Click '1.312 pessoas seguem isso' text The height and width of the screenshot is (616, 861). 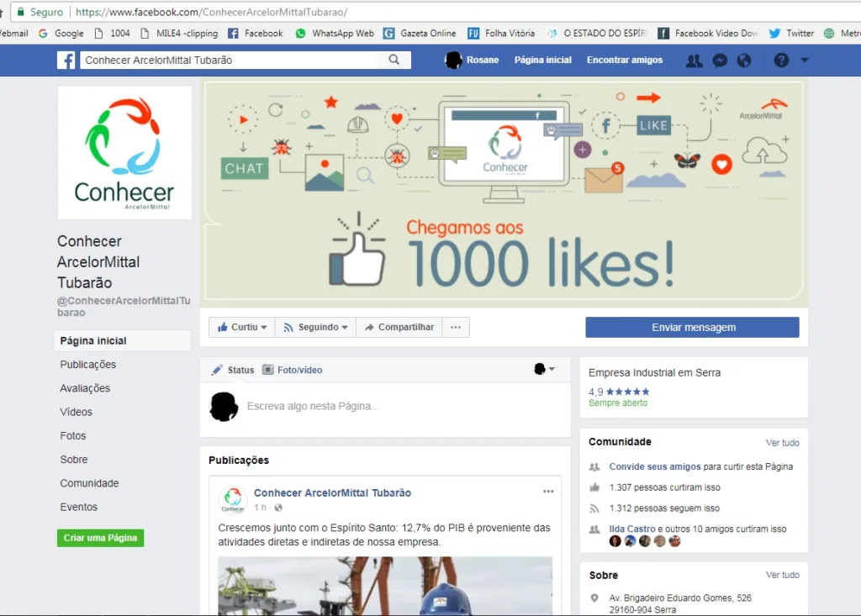coord(664,508)
